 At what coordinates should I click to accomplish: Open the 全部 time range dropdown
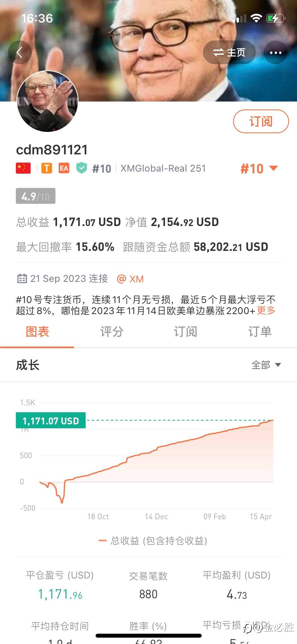coord(266,365)
